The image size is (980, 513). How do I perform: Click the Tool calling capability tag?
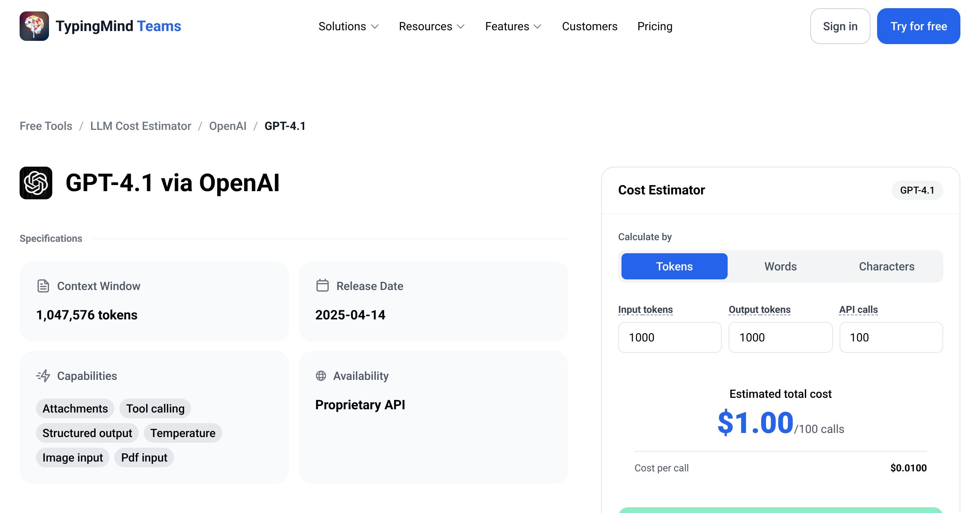coord(155,408)
